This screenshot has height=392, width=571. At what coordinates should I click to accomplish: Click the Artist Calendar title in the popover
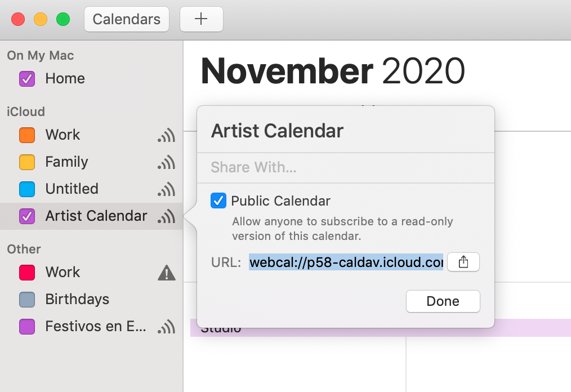click(x=277, y=131)
